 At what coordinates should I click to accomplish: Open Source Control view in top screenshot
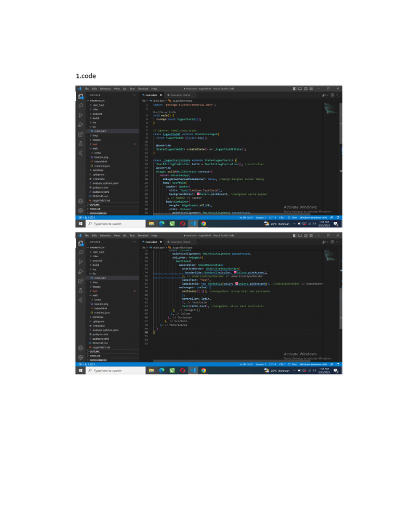click(81, 115)
